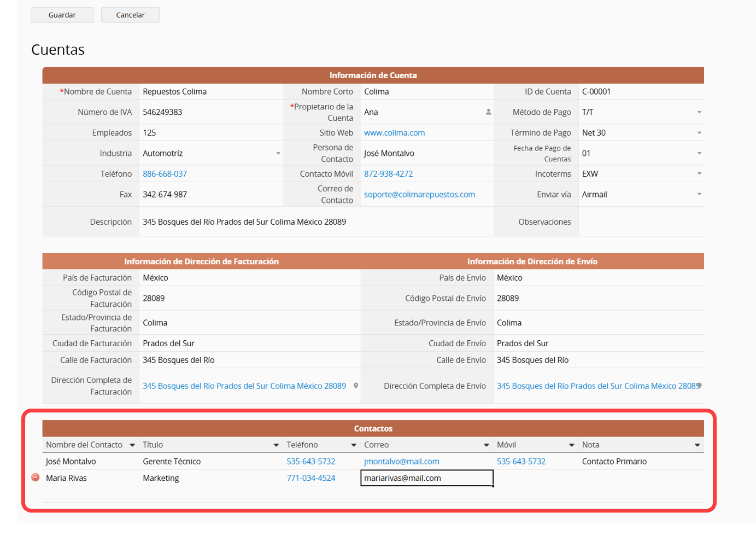The height and width of the screenshot is (541, 756).
Task: Open the Industria dropdown
Action: tap(278, 154)
